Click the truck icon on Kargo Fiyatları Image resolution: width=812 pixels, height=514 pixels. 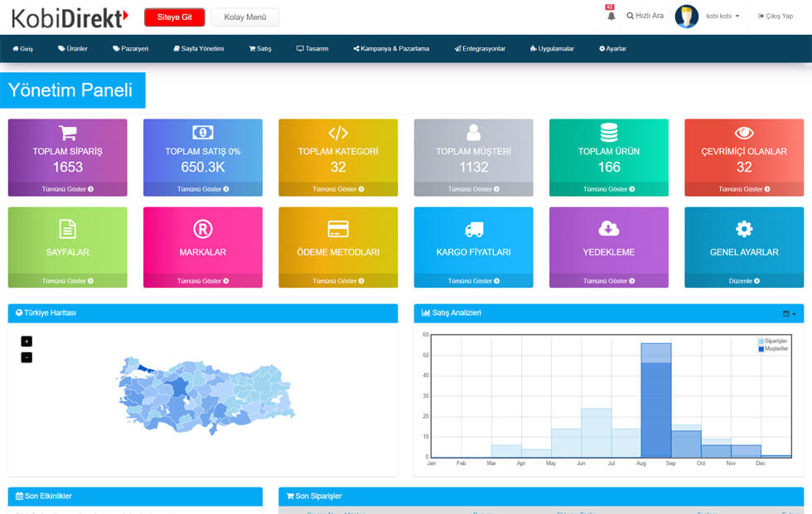click(x=474, y=229)
